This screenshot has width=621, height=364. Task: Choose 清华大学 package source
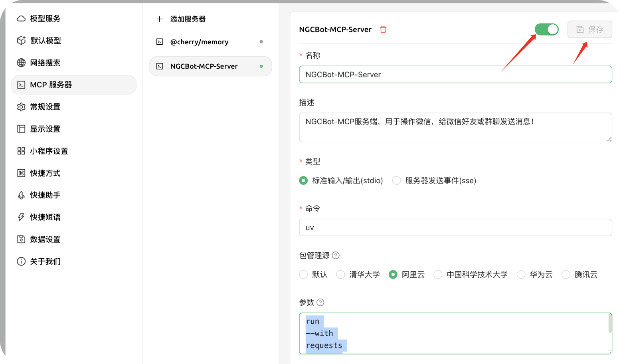(358, 274)
